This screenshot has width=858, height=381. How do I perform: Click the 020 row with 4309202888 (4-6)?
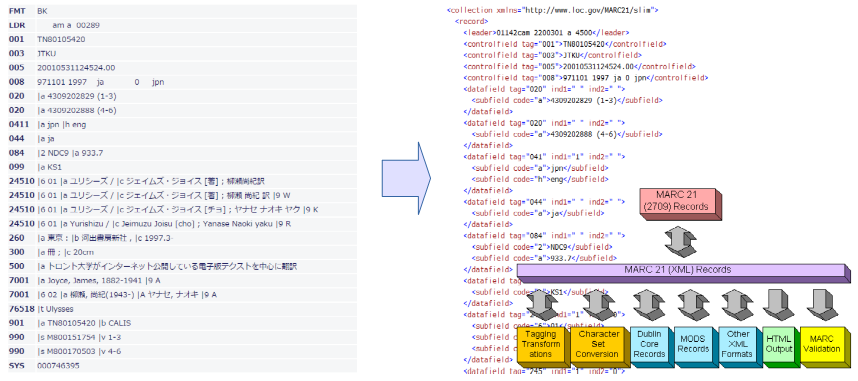tap(182, 111)
